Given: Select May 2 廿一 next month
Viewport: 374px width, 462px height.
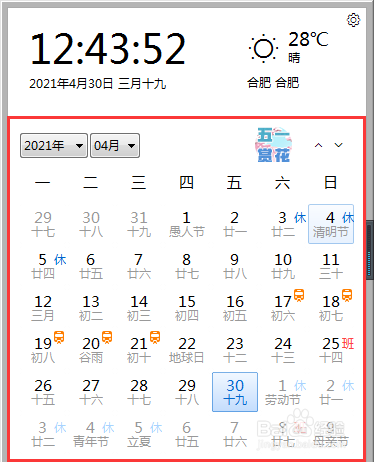Looking at the screenshot, I should (331, 392).
